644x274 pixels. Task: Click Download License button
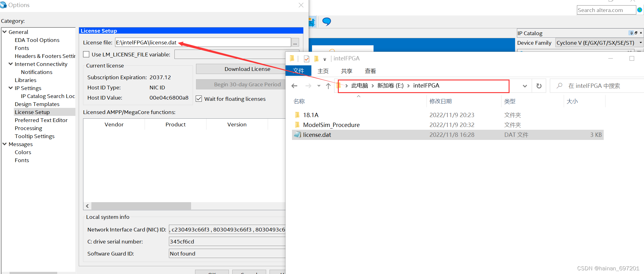click(x=241, y=69)
